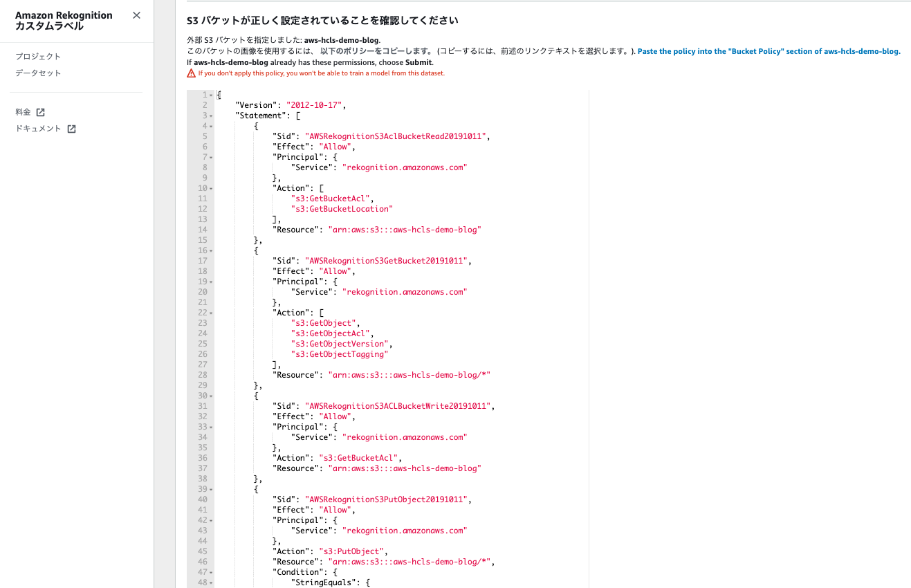Click the "Version" key on line 2
Screen dimensions: 911x588
click(256, 105)
